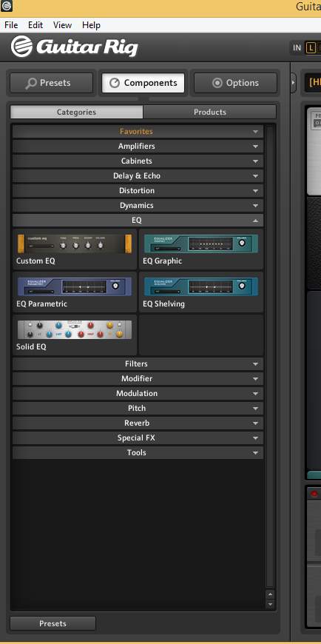Click the magnifier icon on Presets tab
The width and height of the screenshot is (321, 644).
pos(31,84)
